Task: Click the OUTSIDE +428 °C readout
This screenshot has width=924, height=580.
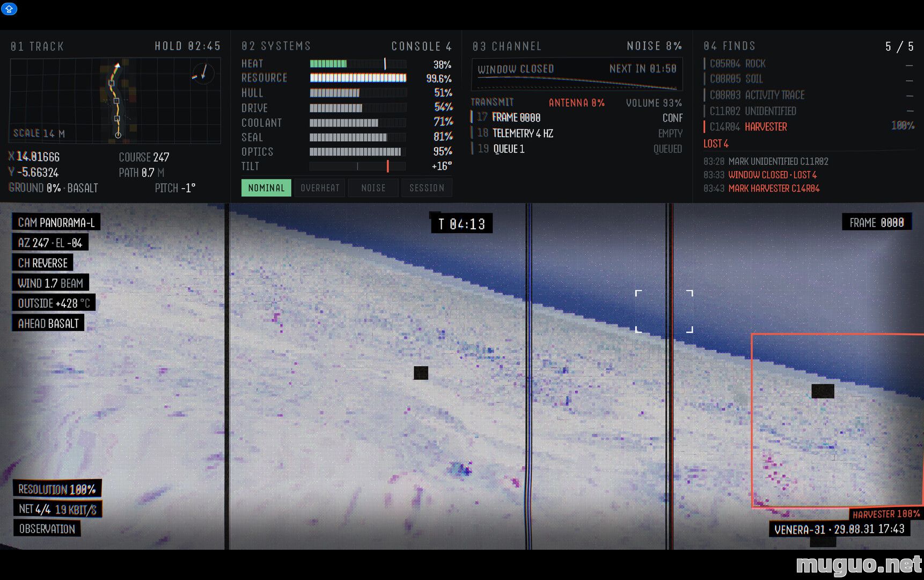Action: 54,303
